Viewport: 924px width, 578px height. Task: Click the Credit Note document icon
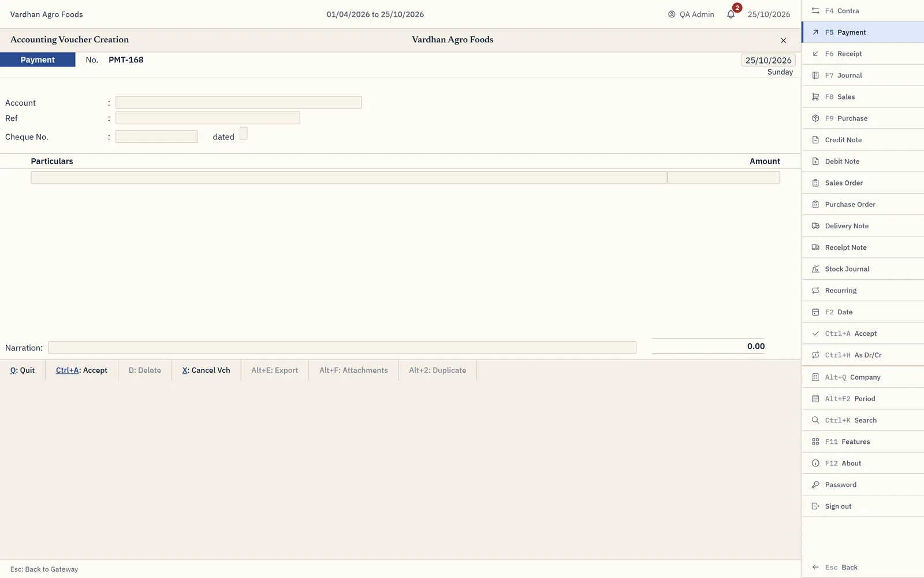click(815, 140)
